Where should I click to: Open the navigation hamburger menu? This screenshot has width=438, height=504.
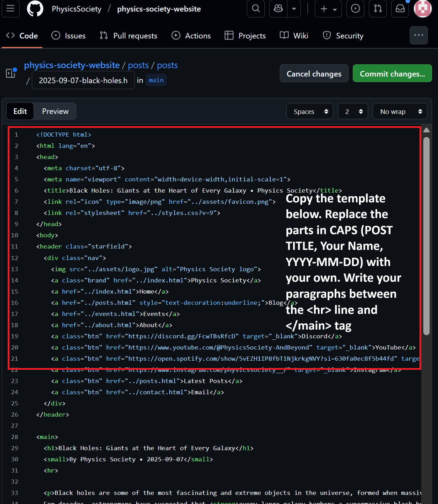click(10, 9)
